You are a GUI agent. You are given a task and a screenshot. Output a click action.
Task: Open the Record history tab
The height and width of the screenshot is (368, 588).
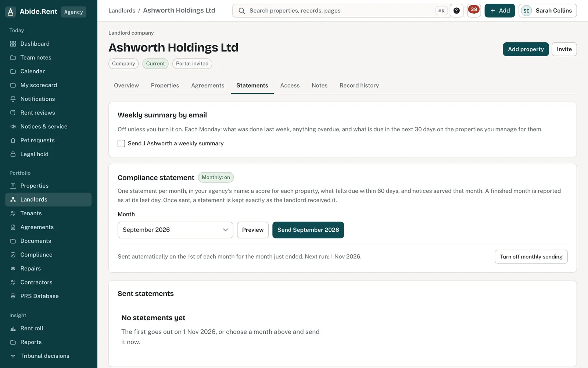tap(359, 85)
